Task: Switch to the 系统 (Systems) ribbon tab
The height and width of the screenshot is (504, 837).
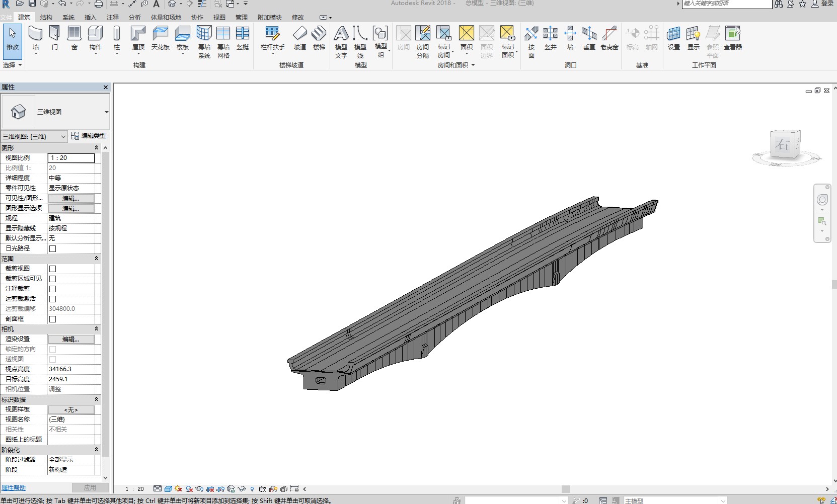Action: 68,17
